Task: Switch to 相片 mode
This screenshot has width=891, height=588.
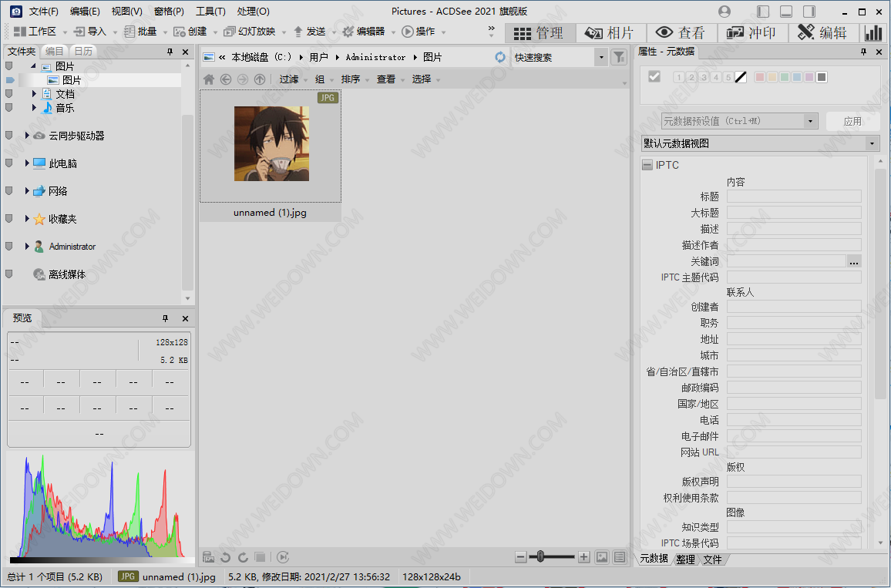Action: coord(611,33)
